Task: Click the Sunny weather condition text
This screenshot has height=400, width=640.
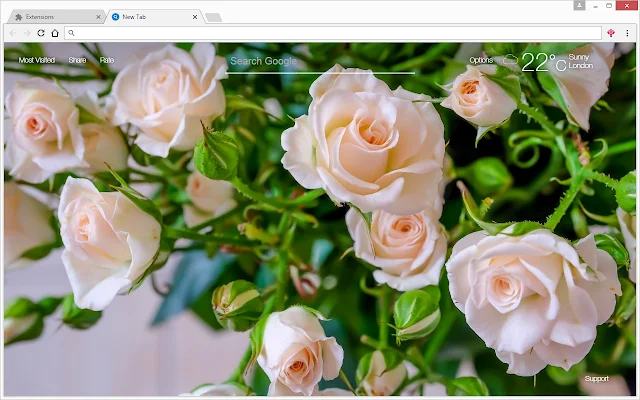Action: 578,57
